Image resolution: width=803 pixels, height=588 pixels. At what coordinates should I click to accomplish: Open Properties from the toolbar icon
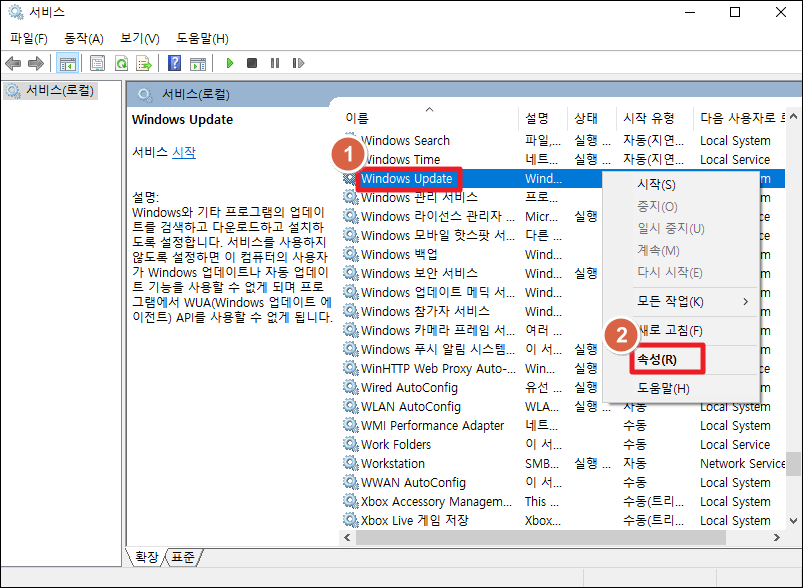point(97,64)
